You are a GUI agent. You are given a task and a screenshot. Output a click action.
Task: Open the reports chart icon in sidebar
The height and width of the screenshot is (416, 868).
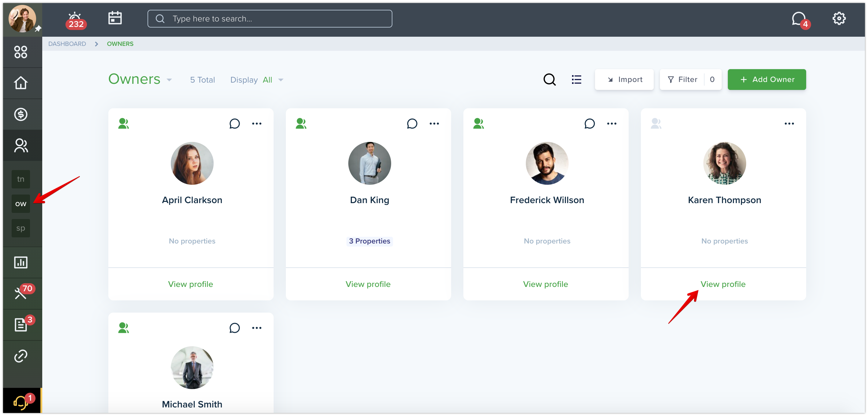pyautogui.click(x=21, y=262)
